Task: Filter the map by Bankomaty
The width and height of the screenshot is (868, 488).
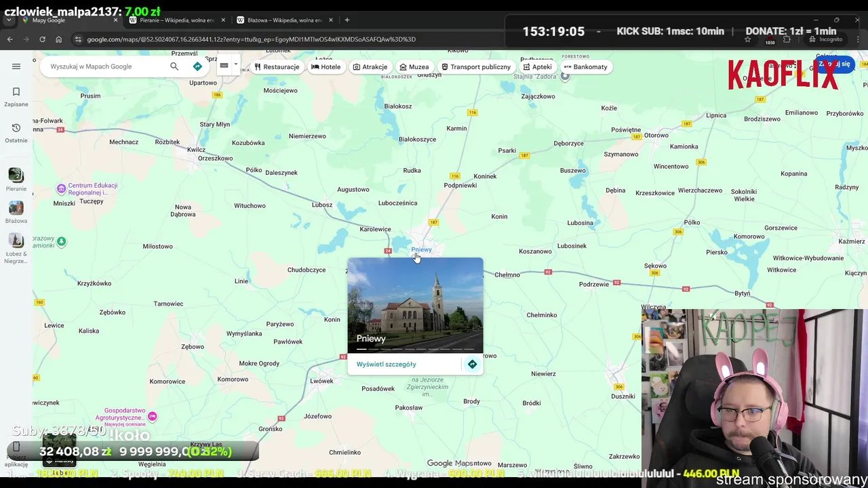Action: [586, 67]
